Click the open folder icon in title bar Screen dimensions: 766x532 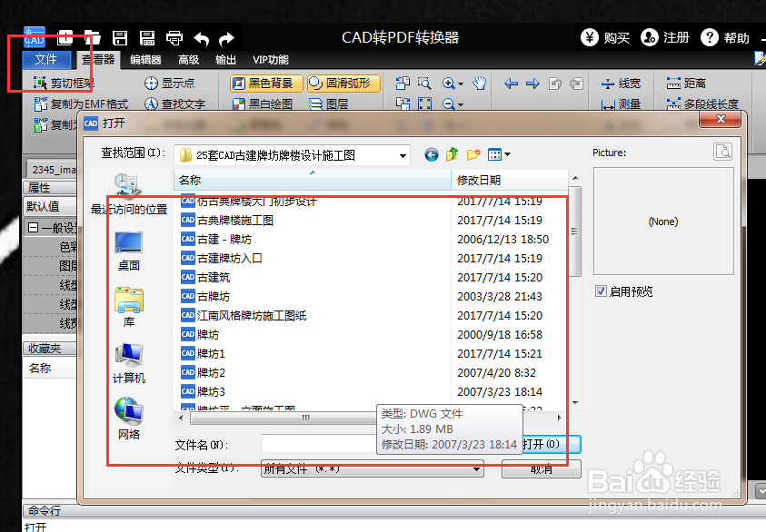coord(92,37)
